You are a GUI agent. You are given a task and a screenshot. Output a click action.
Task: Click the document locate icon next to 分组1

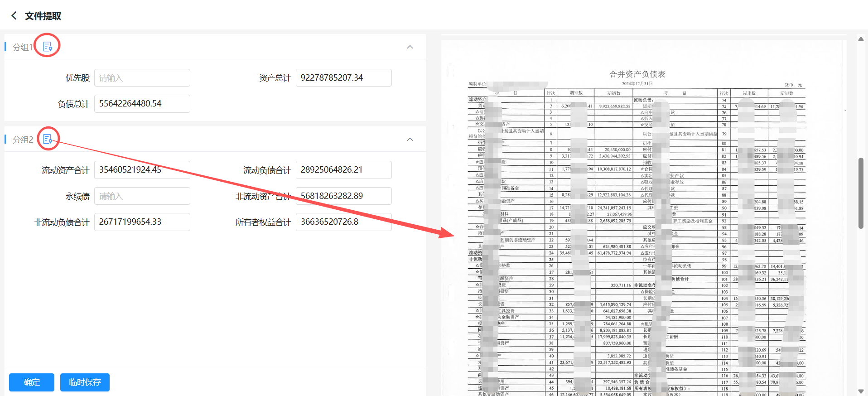48,46
